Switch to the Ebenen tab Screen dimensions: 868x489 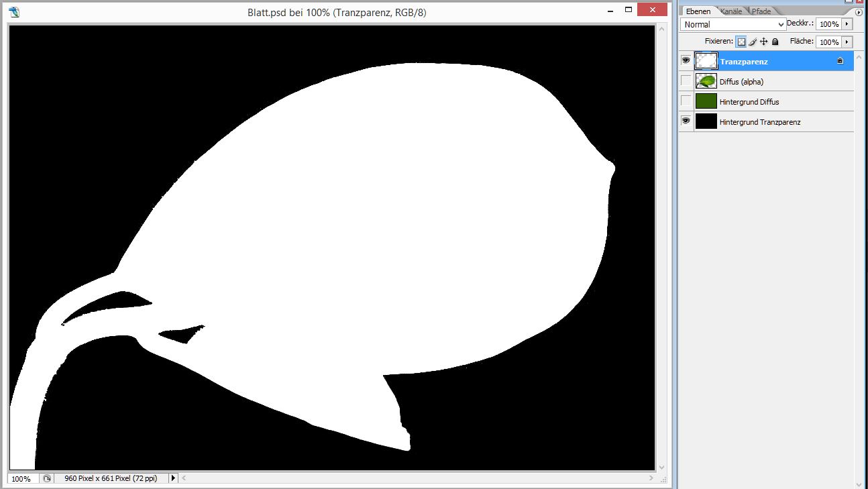click(x=698, y=11)
